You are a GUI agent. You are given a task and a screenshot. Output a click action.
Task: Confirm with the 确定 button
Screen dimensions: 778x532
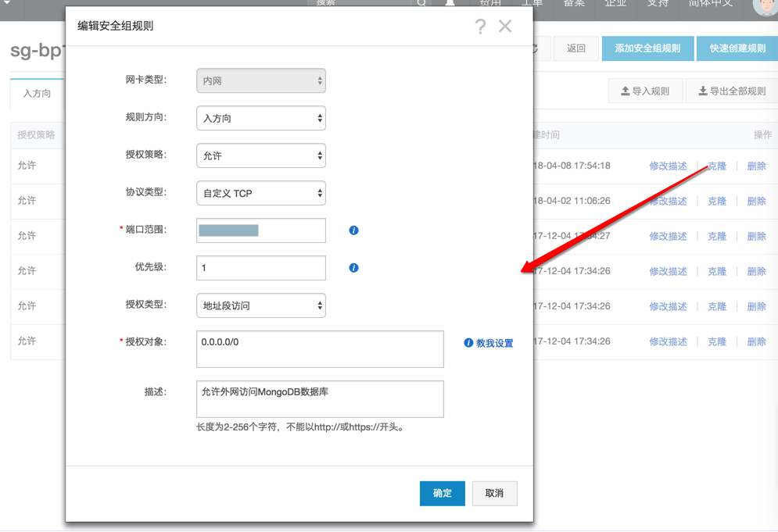(442, 493)
